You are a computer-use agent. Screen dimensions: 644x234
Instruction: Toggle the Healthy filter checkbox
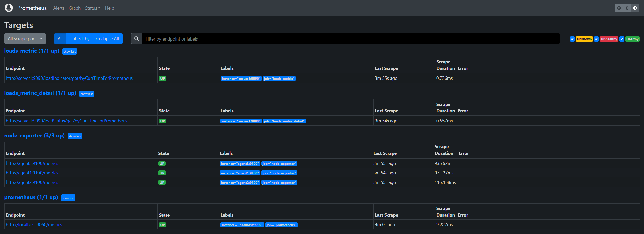point(622,39)
